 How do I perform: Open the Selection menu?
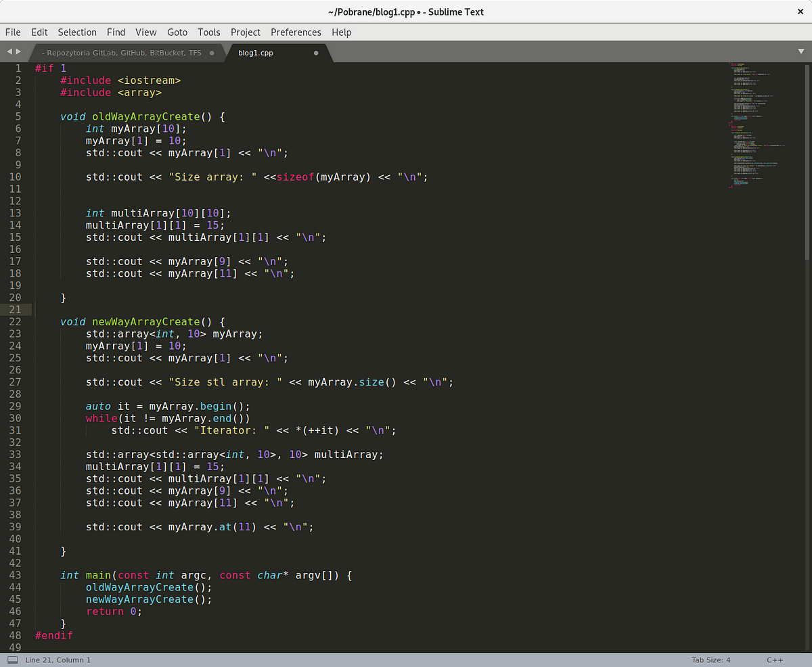coord(77,32)
